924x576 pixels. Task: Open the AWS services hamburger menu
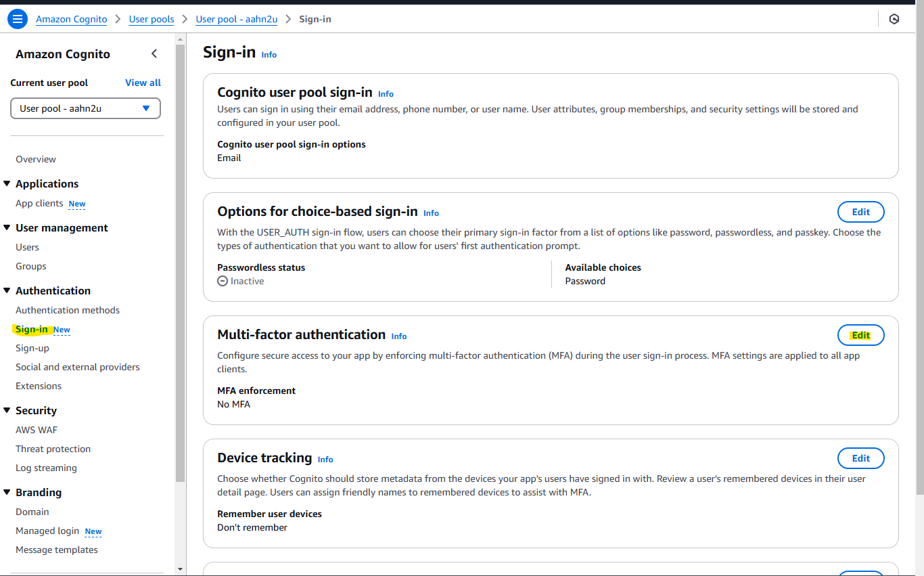18,18
